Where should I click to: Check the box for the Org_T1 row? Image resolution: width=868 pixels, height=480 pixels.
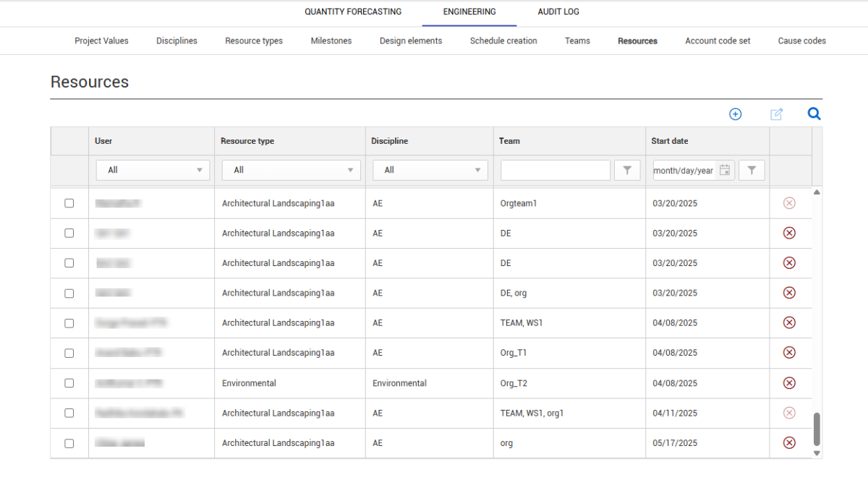tap(69, 353)
